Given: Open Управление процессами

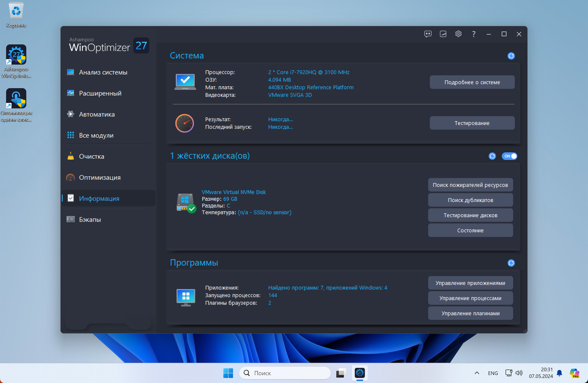Looking at the screenshot, I should [x=470, y=298].
